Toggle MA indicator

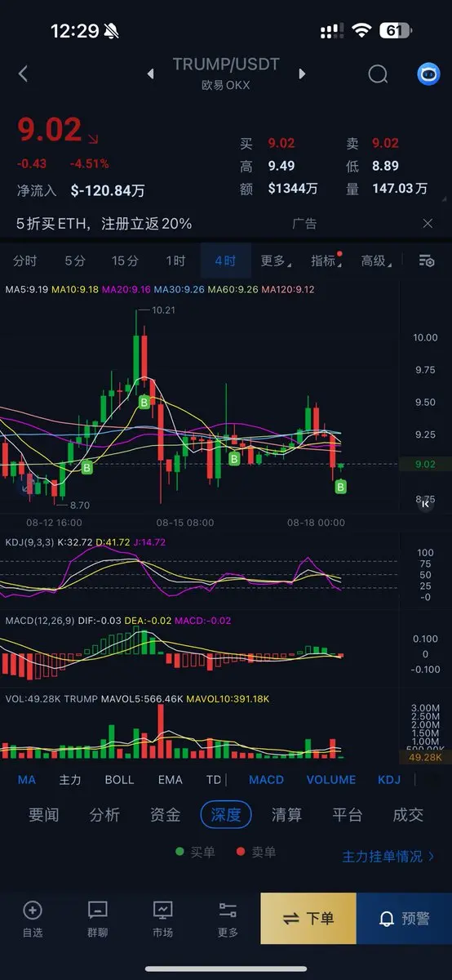click(27, 779)
